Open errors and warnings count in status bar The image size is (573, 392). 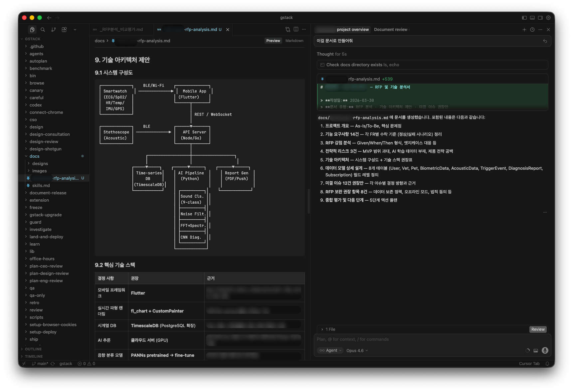(87, 364)
